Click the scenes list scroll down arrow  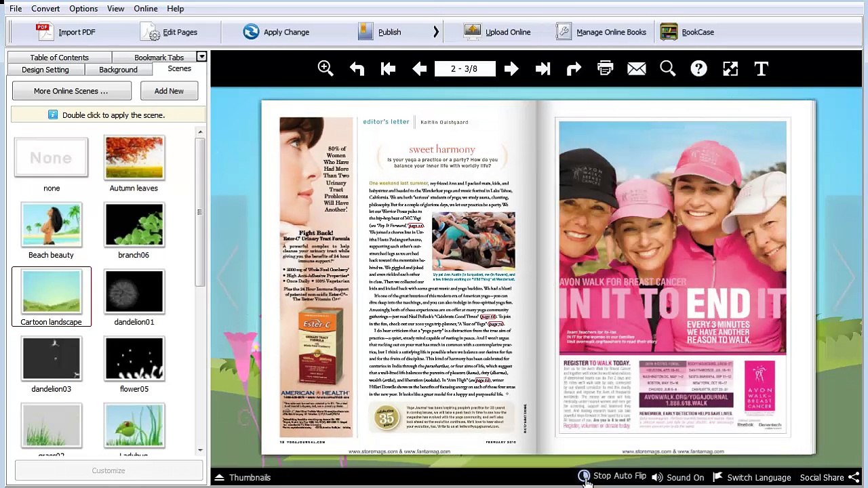click(x=200, y=450)
